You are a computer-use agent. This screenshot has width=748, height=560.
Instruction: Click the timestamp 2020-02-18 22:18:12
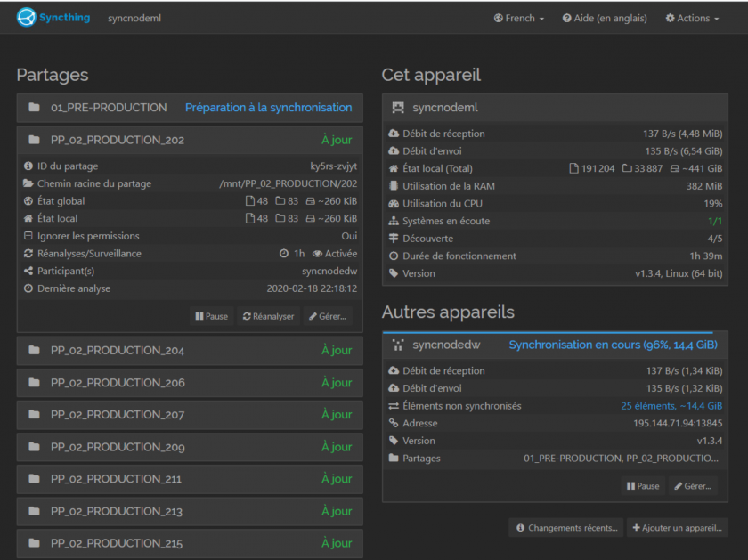point(312,288)
